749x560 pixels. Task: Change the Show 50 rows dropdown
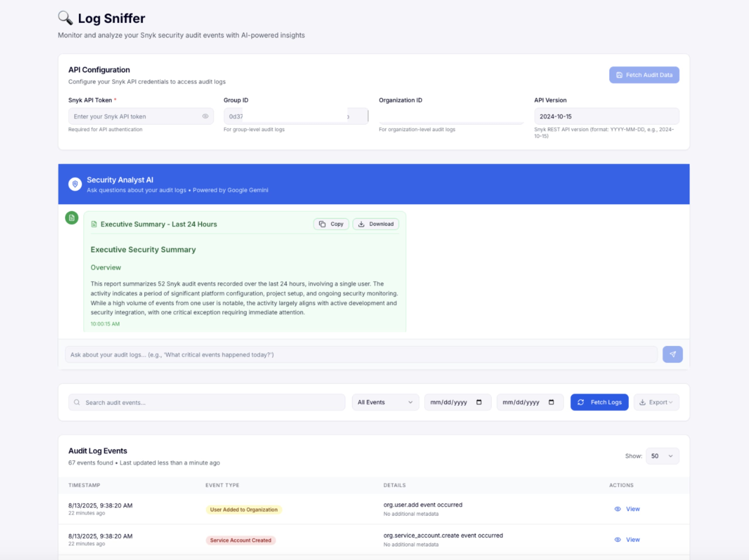tap(662, 456)
